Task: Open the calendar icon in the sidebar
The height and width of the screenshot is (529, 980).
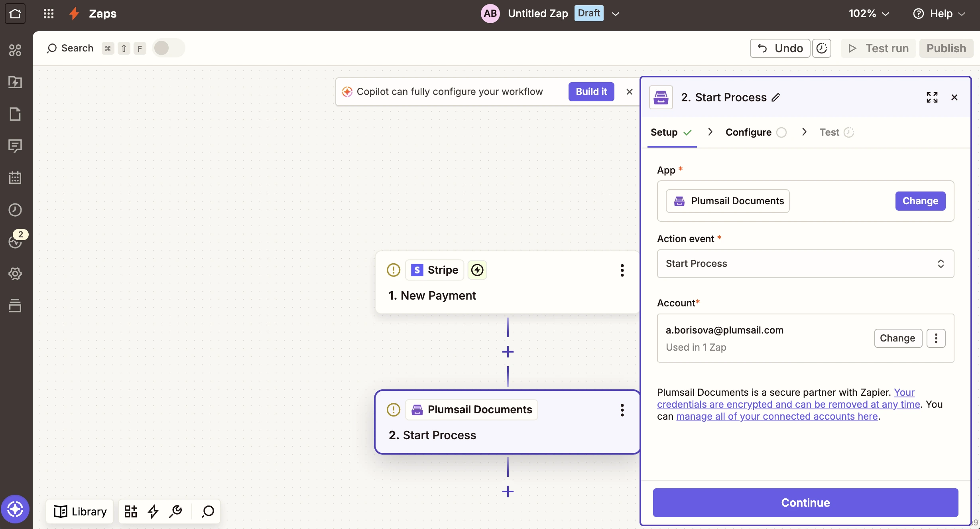Action: pos(15,178)
